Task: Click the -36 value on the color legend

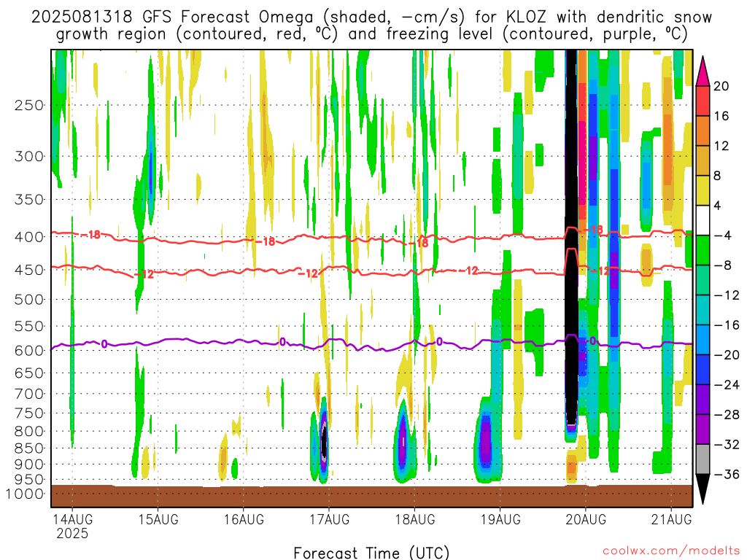Action: (727, 474)
